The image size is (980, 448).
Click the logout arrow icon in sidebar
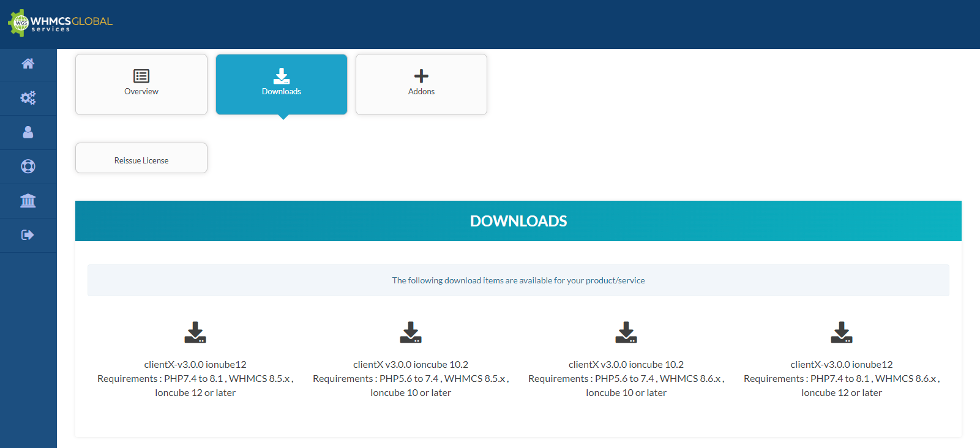(28, 235)
